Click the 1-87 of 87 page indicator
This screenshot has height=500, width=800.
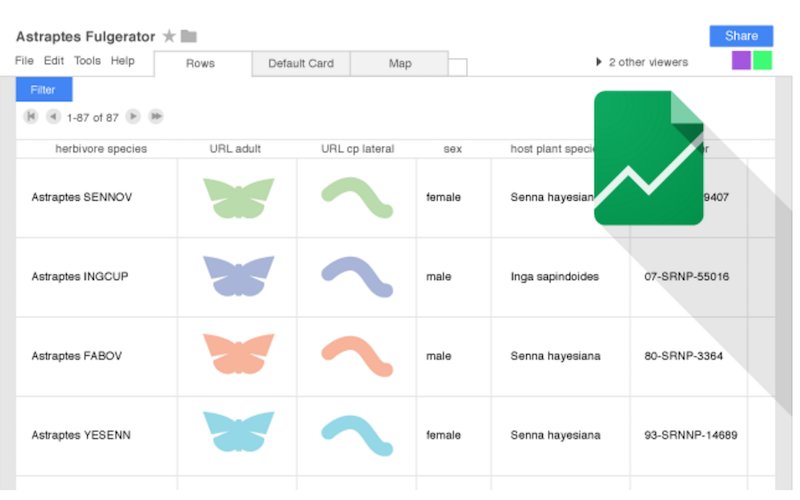93,118
